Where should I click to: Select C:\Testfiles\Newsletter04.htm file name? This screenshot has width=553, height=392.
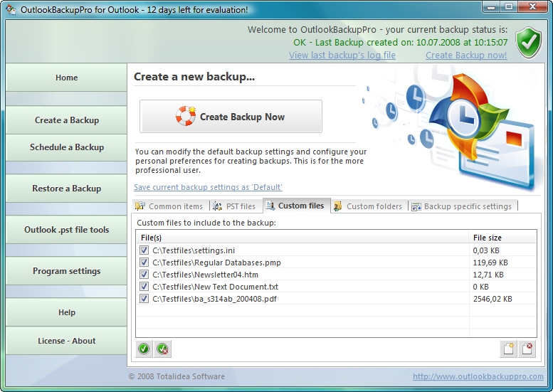(x=205, y=275)
